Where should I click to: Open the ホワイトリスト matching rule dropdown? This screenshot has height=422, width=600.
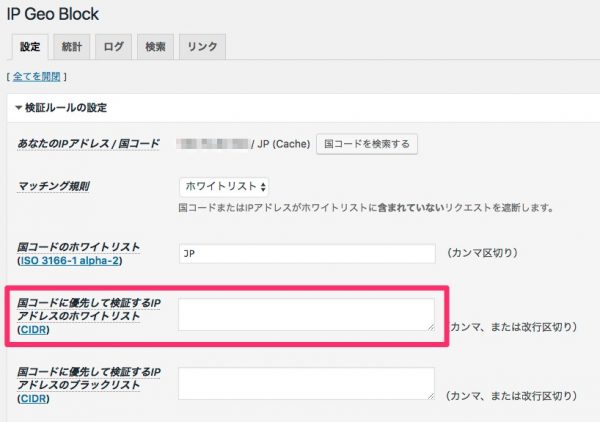click(224, 187)
